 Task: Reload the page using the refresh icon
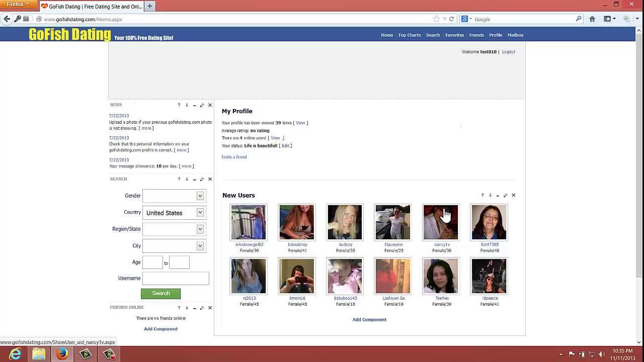(451, 19)
